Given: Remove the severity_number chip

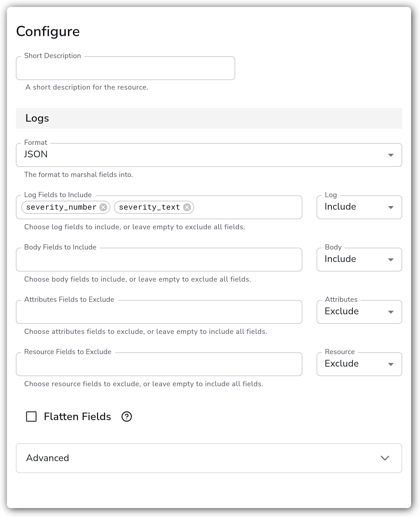Looking at the screenshot, I should coord(103,207).
